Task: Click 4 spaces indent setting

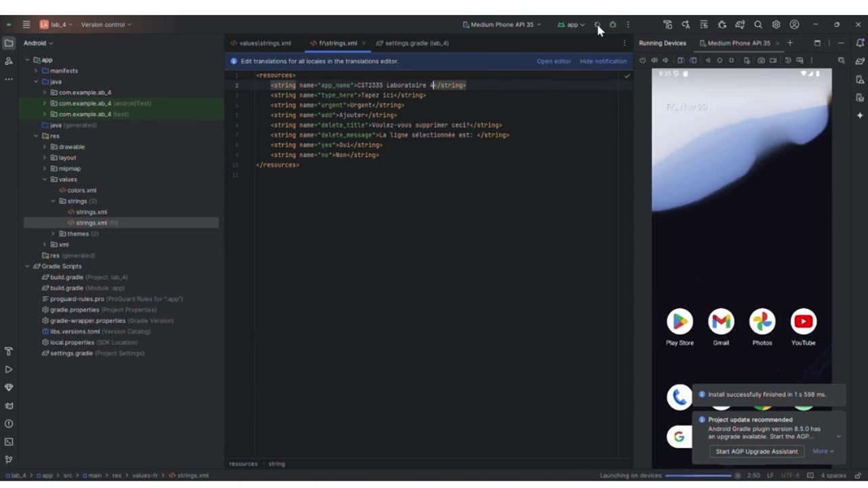Action: pos(833,475)
